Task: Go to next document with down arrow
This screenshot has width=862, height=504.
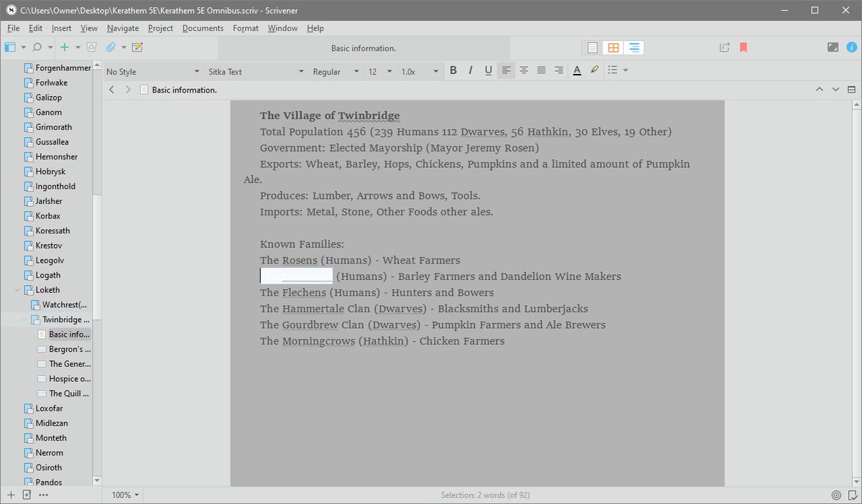Action: click(835, 90)
